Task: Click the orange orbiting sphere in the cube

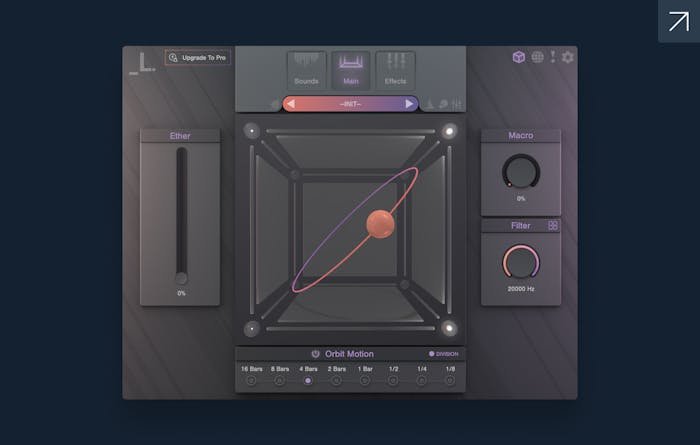Action: (382, 224)
